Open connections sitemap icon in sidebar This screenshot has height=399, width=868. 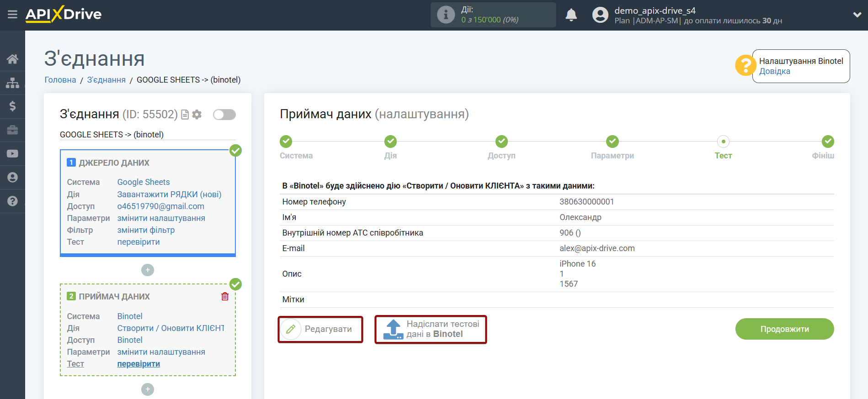coord(12,83)
